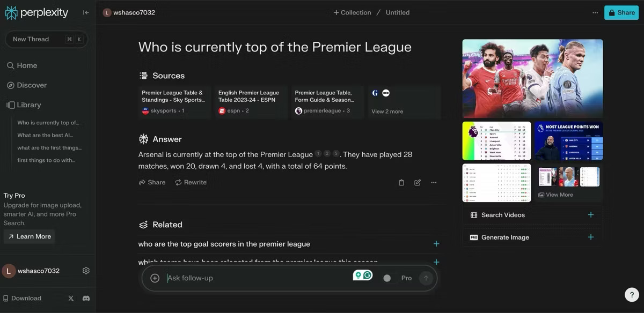Click the Share button at top right
The image size is (644, 313).
(621, 12)
